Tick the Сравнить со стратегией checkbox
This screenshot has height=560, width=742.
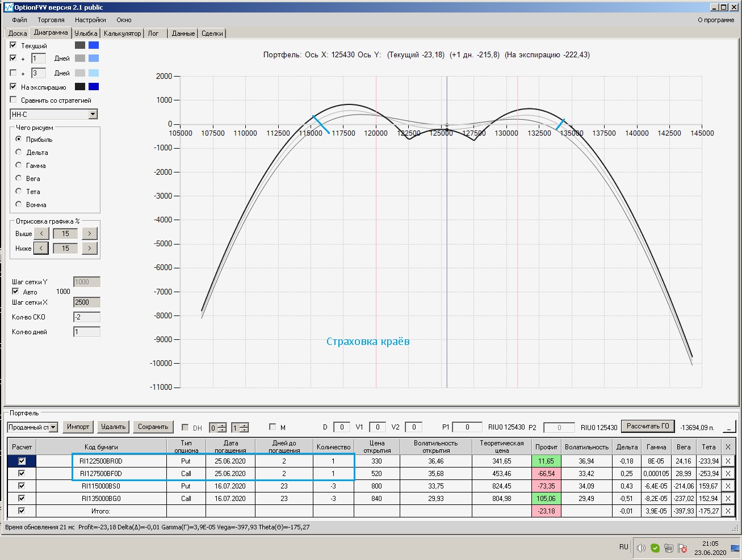tap(13, 100)
